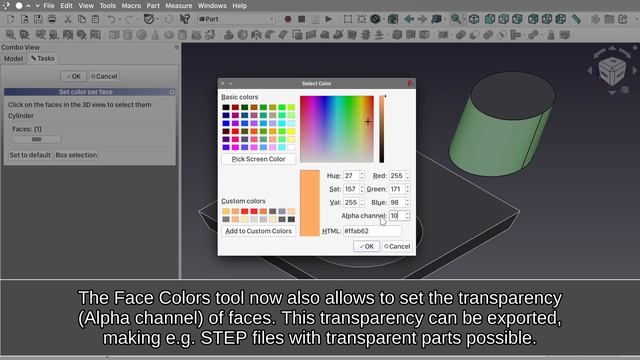This screenshot has width=640, height=360.
Task: Open the Part workbench selector dropdown
Action: (x=236, y=19)
